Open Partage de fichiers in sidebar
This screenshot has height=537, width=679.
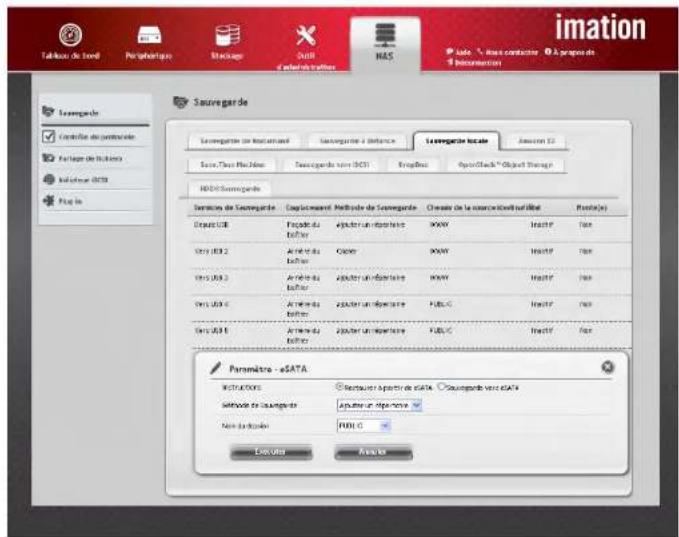[95, 158]
